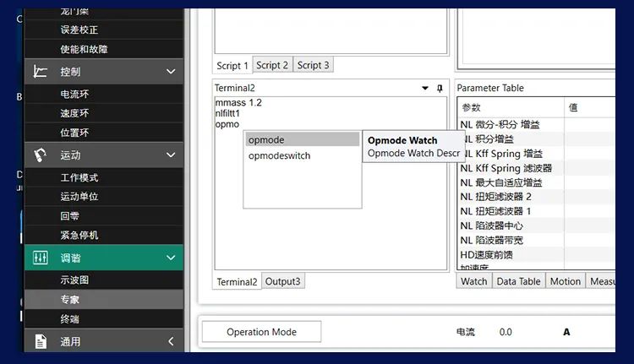634x364 pixels.
Task: Choose opmodeswitch from autocomplete list
Action: point(280,155)
